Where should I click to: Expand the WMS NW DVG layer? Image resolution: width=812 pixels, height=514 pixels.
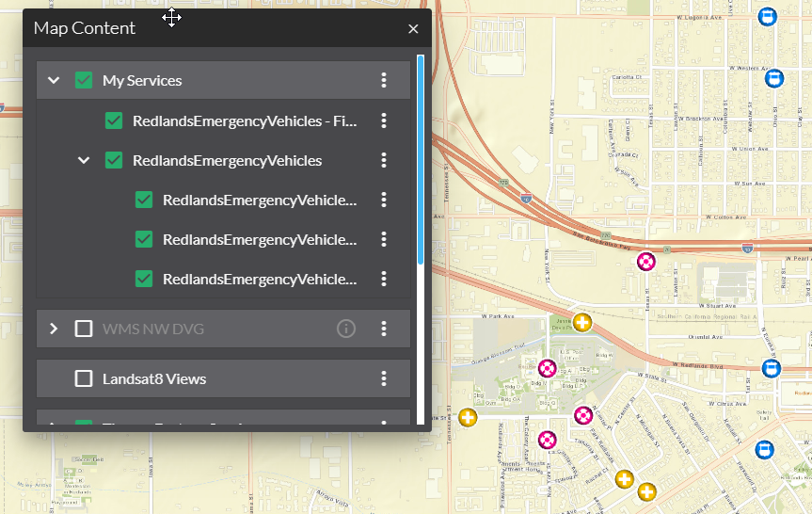click(54, 329)
